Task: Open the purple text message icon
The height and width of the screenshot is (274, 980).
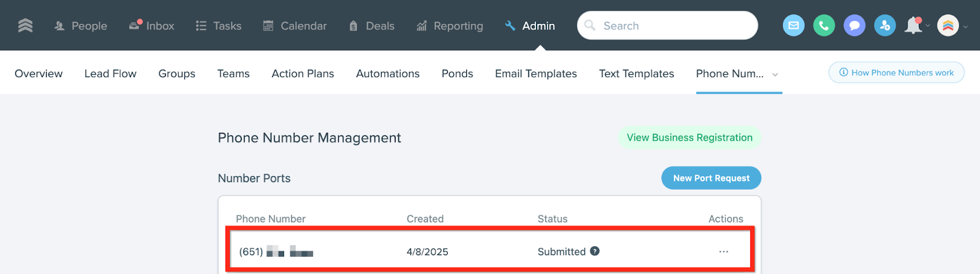Action: pyautogui.click(x=854, y=26)
